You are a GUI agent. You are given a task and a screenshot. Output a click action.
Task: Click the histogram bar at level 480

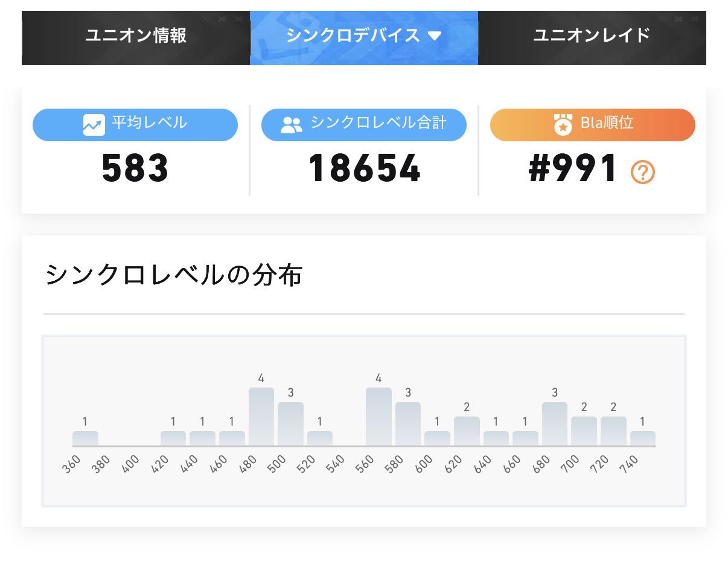[x=261, y=417]
